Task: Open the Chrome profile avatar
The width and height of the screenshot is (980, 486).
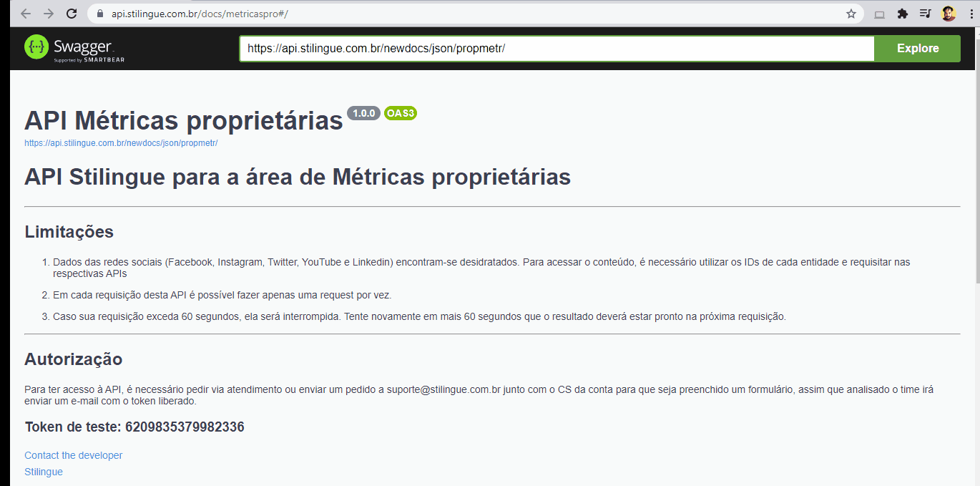Action: (949, 14)
